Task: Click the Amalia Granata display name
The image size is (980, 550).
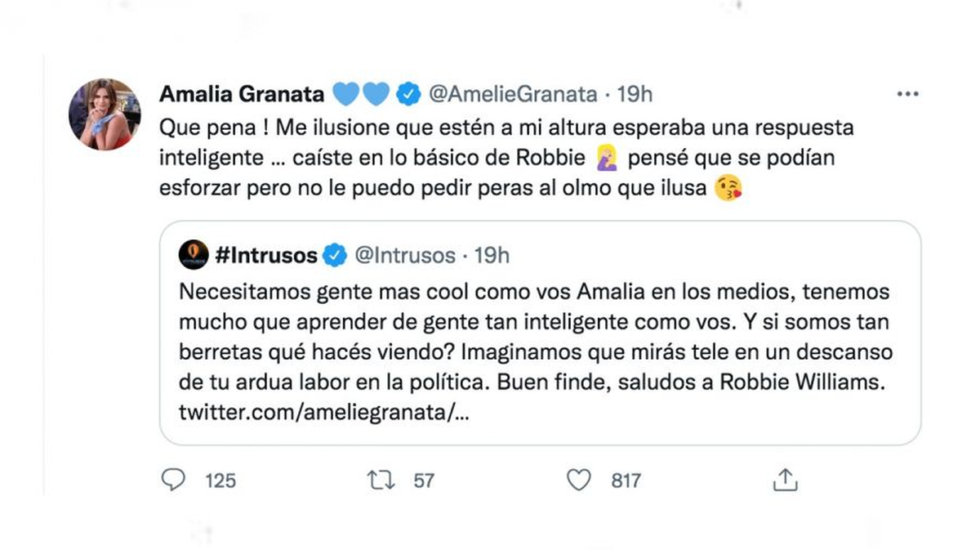Action: pos(241,94)
